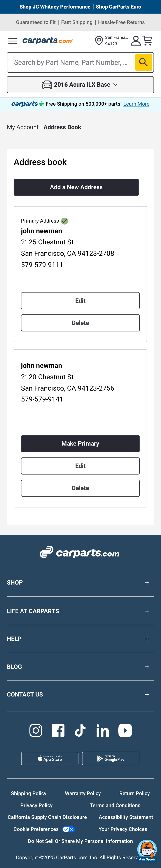Screen dimensions: 161x868
Task: Make the 2120 Chestnut St address primary
Action: 80,443
